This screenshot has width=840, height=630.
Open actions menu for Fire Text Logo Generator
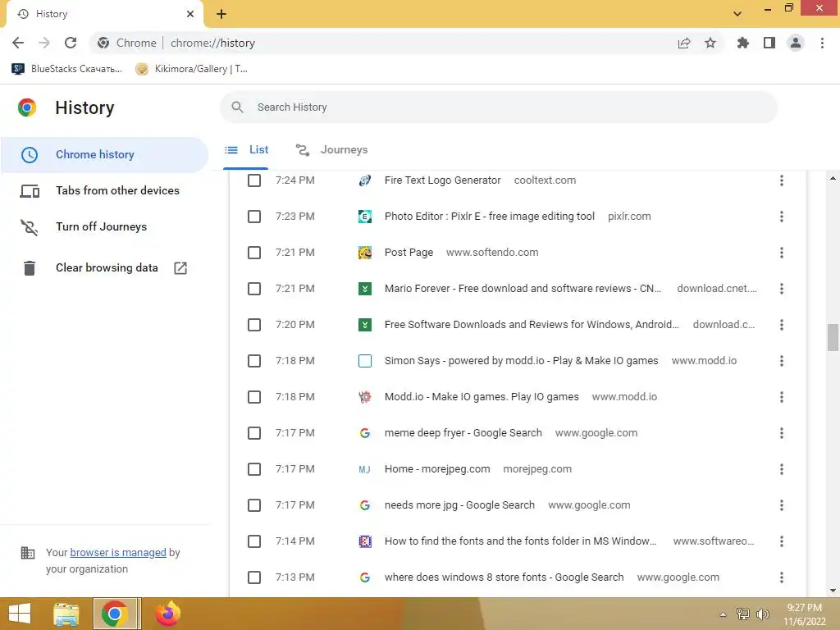(x=782, y=180)
